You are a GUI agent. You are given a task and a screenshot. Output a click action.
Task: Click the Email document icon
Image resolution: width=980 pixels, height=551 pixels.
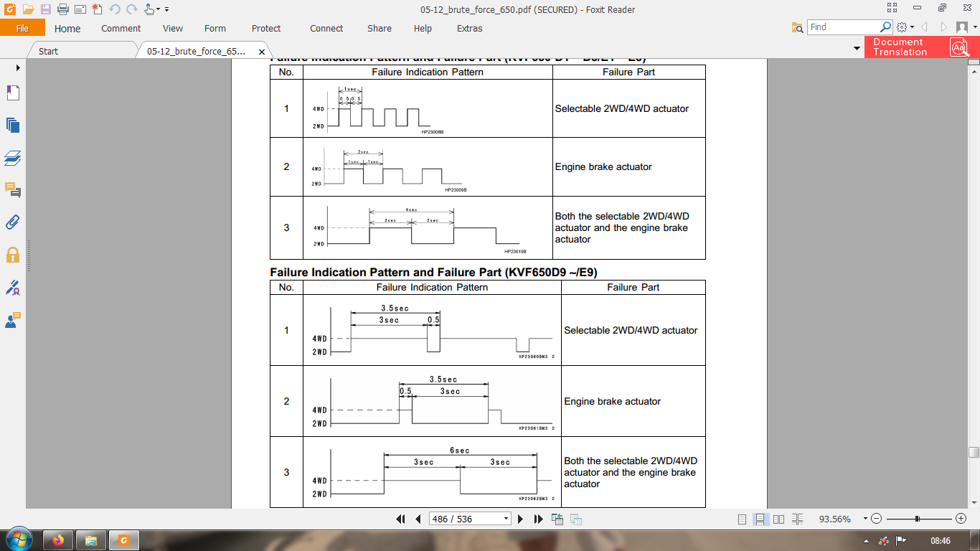(80, 9)
